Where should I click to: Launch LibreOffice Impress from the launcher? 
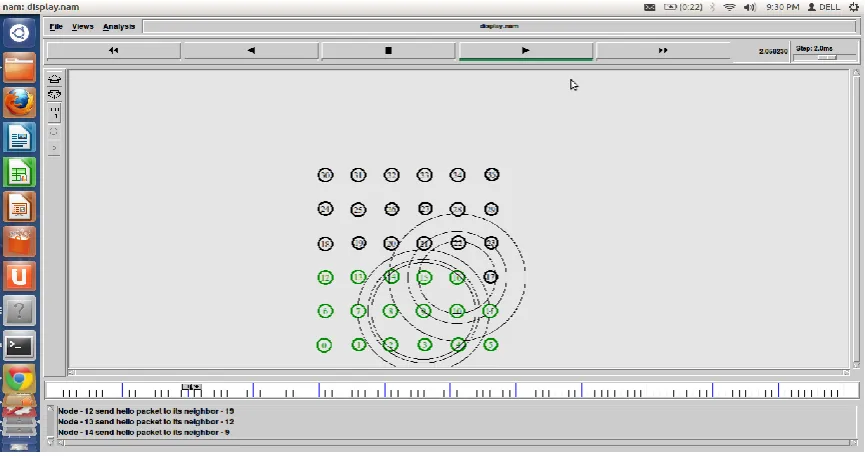(x=19, y=207)
